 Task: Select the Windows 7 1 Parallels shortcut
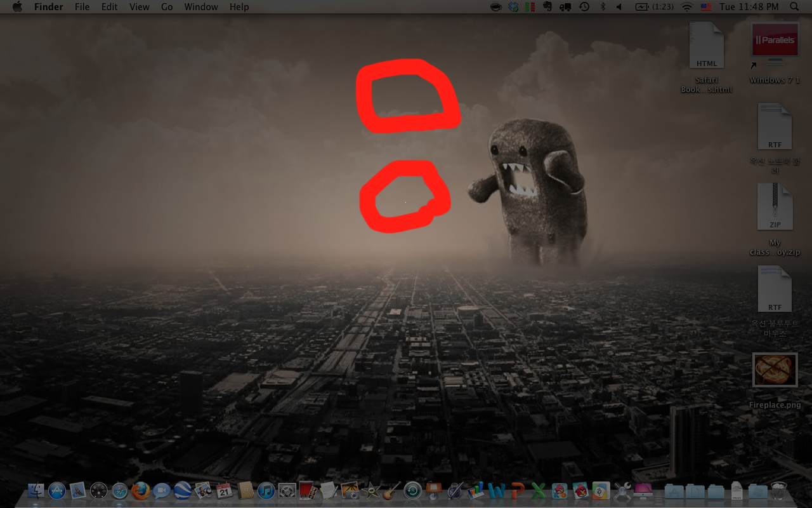(775, 53)
